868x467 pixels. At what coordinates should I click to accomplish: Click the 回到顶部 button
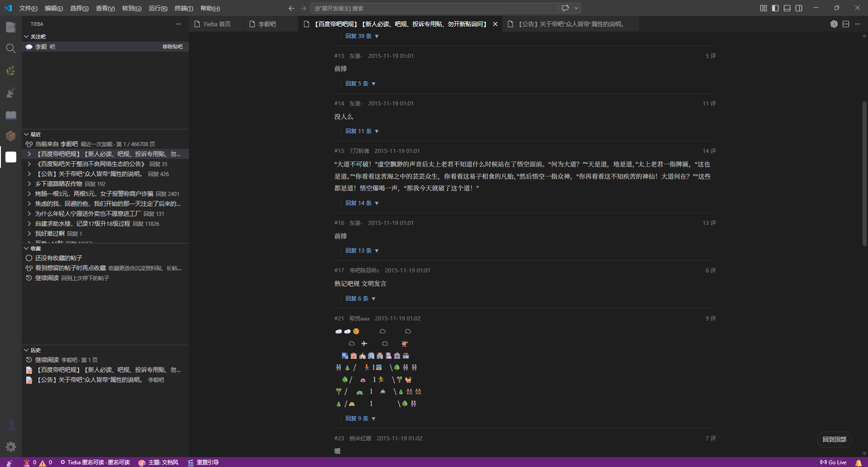834,439
